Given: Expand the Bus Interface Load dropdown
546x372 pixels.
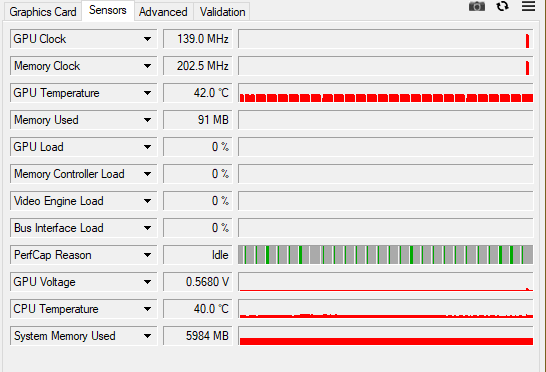Looking at the screenshot, I should pyautogui.click(x=148, y=228).
